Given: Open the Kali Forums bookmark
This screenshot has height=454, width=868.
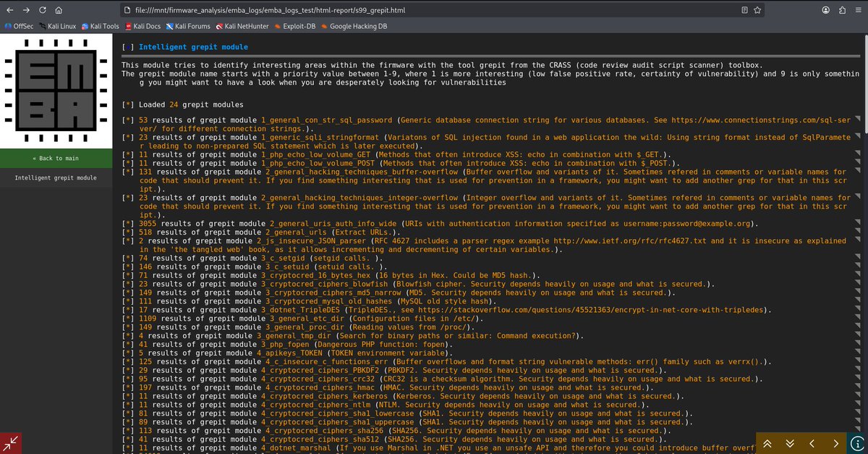Looking at the screenshot, I should [188, 26].
